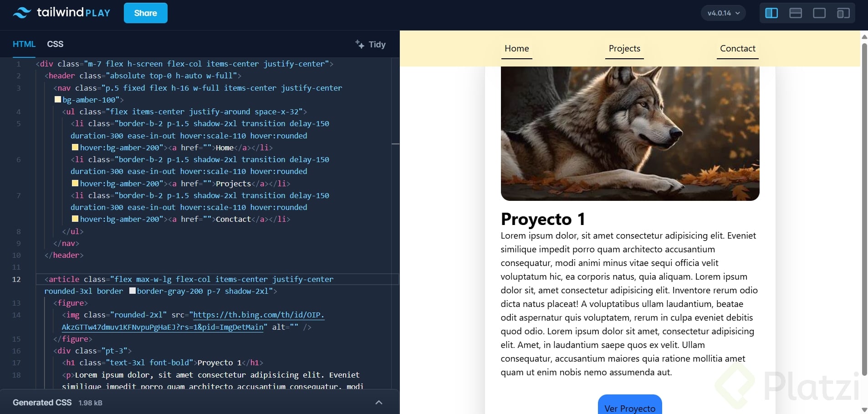Open the v4.0.14 version dropdown
Image resolution: width=868 pixels, height=414 pixels.
[x=723, y=13]
